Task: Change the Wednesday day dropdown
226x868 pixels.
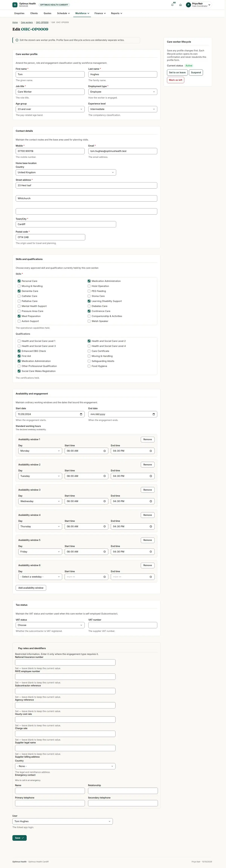Action: point(40,501)
